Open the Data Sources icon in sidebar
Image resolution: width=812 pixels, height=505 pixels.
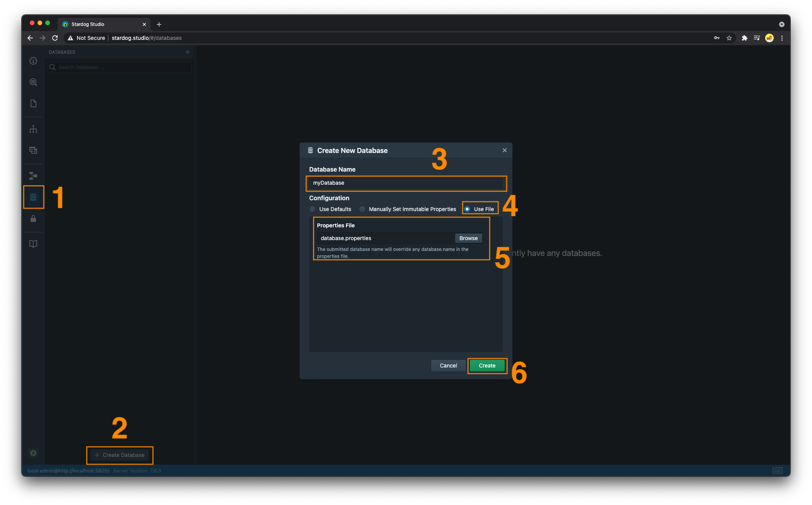tap(33, 176)
